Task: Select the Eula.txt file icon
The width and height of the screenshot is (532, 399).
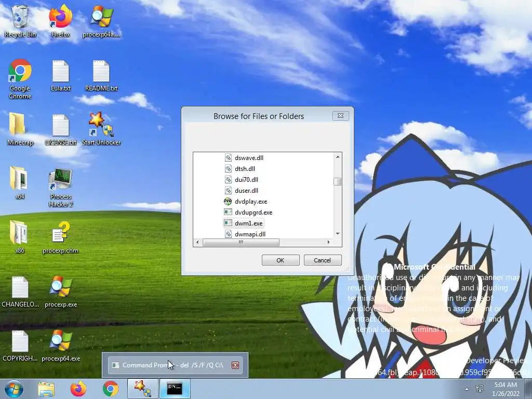Action: pos(60,75)
